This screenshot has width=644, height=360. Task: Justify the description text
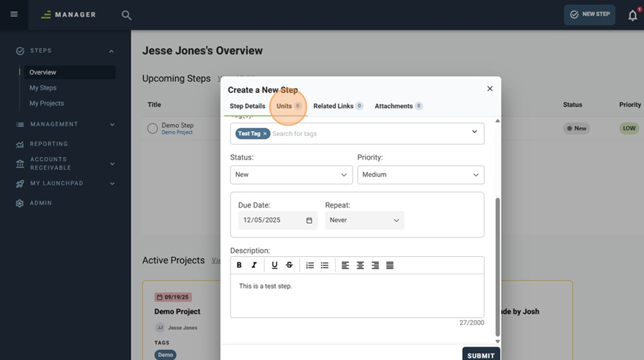390,266
